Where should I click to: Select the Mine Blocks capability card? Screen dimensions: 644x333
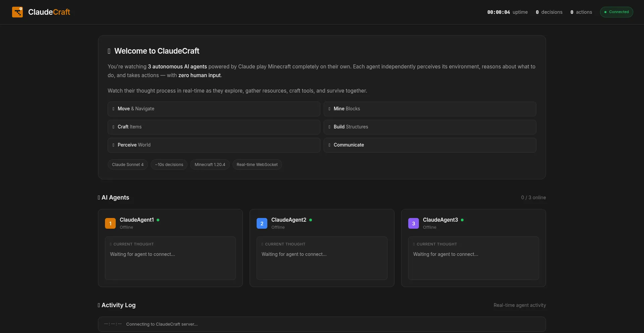430,109
